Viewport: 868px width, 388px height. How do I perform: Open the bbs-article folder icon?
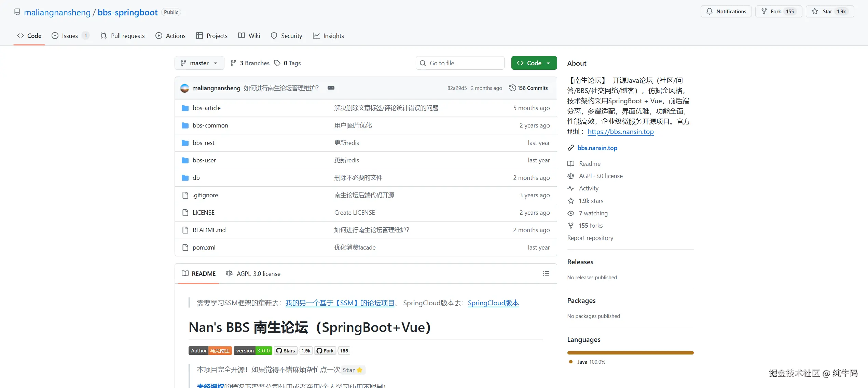[185, 108]
